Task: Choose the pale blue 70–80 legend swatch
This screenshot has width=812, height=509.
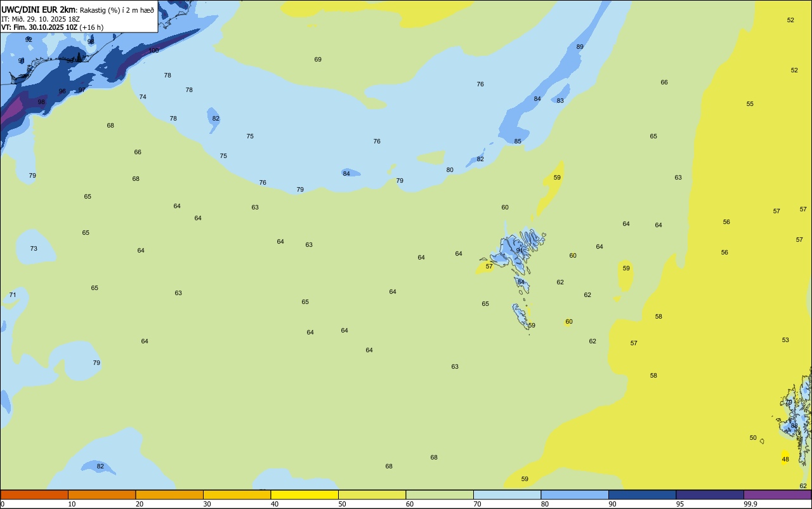Action: pyautogui.click(x=507, y=494)
